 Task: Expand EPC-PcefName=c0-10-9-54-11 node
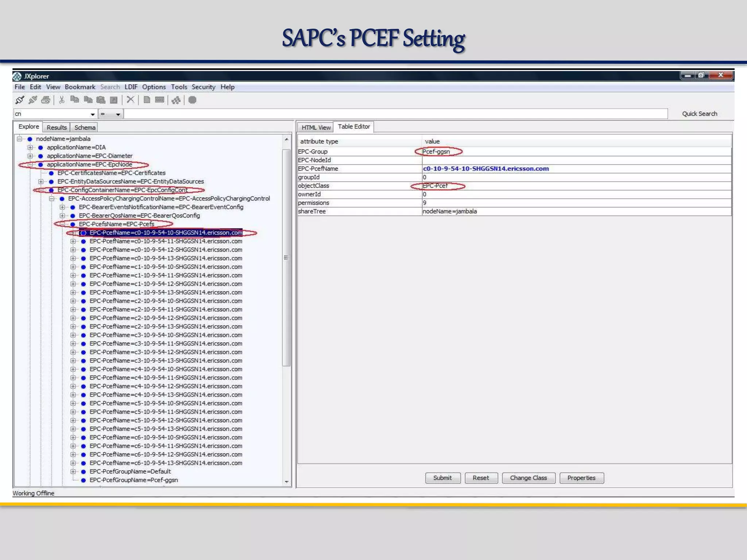[73, 241]
